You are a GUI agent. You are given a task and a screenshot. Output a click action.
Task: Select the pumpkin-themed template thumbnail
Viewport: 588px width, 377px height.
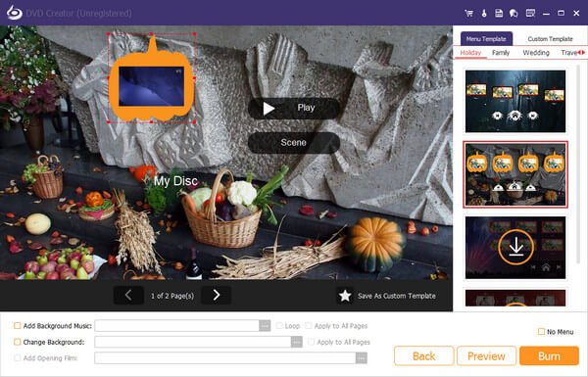coord(515,174)
